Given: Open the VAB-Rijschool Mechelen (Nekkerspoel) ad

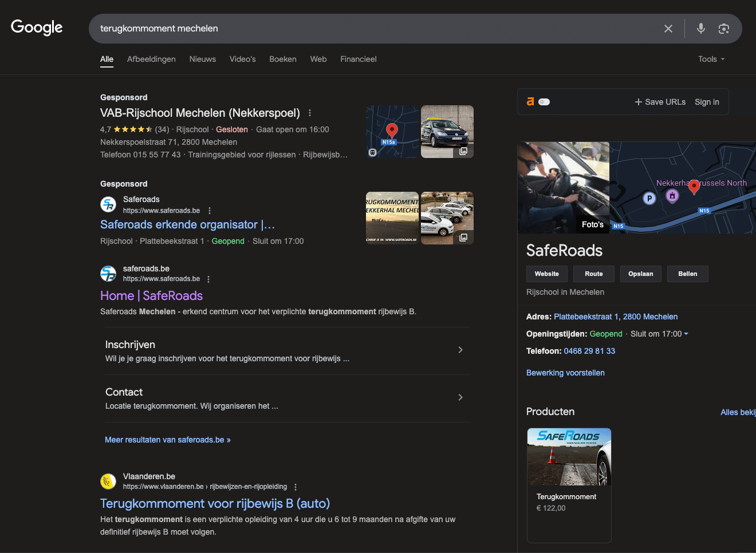Looking at the screenshot, I should [x=200, y=113].
